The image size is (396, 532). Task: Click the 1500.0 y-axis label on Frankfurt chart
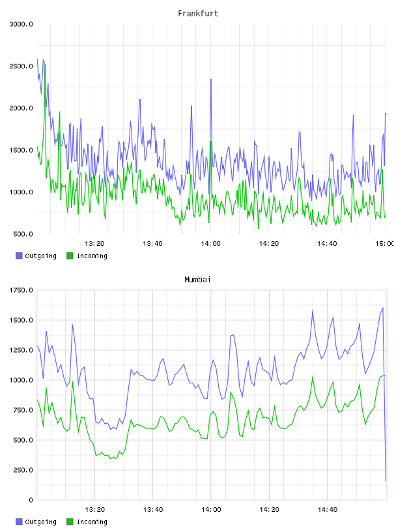coord(21,151)
